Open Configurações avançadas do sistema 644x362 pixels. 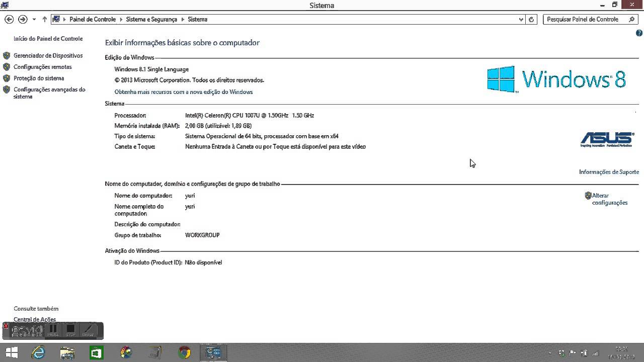[49, 93]
